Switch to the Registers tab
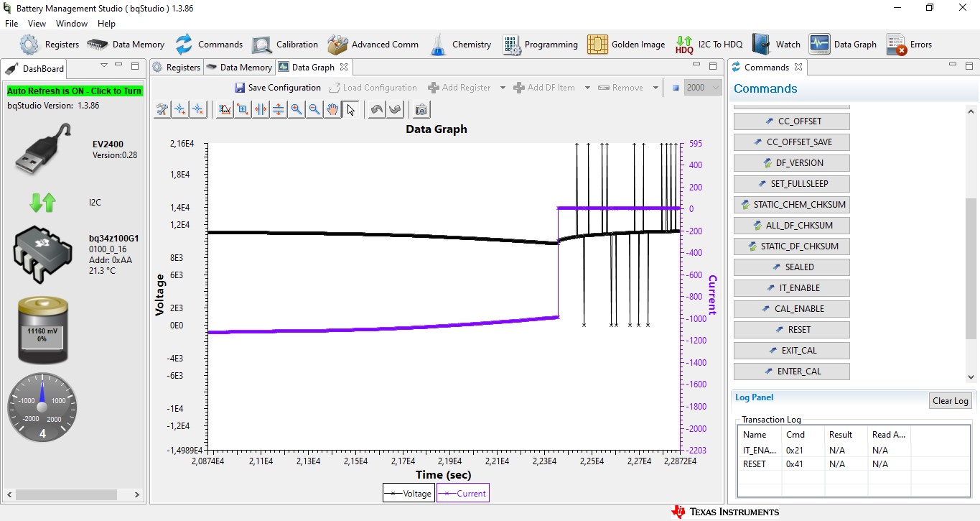This screenshot has height=521, width=980. 177,68
